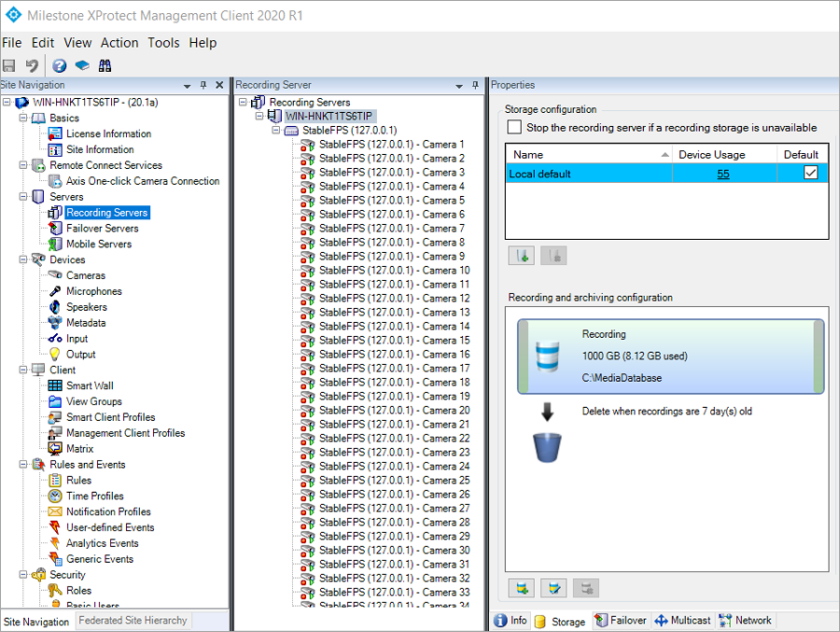The image size is (840, 632).
Task: Open the File menu
Action: (x=12, y=43)
